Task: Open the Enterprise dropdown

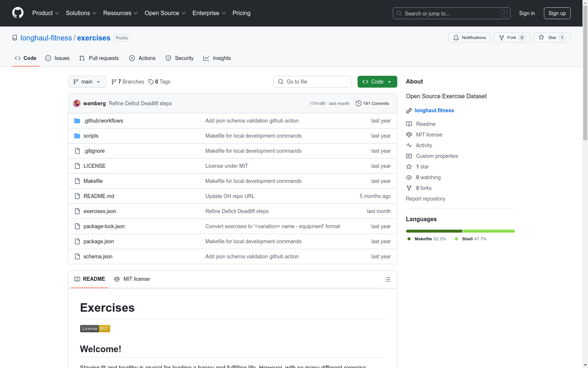Action: [209, 13]
